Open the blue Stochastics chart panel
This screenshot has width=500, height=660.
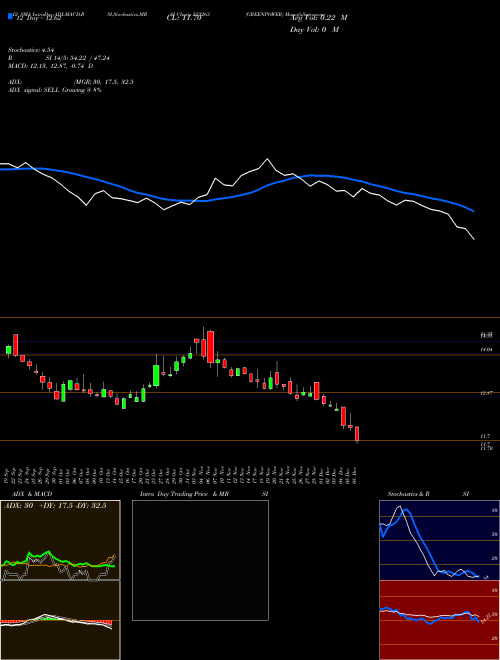point(439,540)
